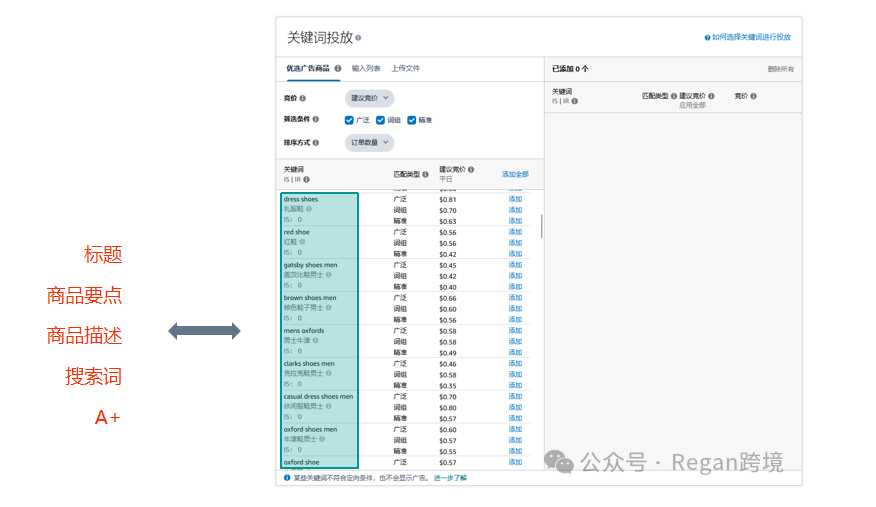Click 添加全部 to add all keywords
Image resolution: width=876 pixels, height=507 pixels.
point(515,174)
